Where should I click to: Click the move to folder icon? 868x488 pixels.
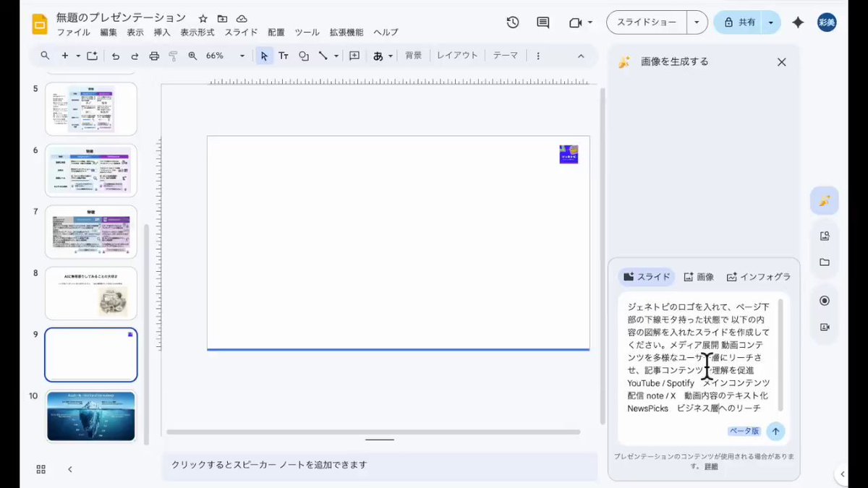point(222,18)
